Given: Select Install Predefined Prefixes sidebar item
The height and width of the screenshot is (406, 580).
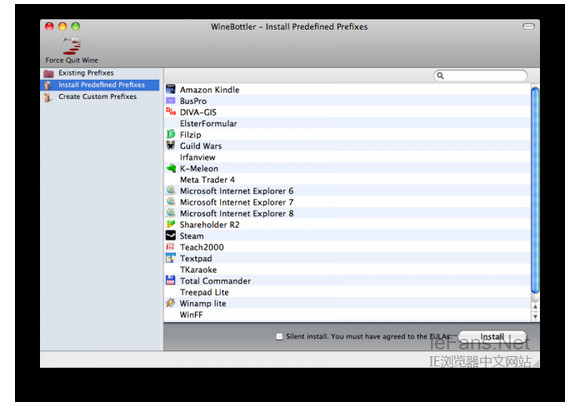Looking at the screenshot, I should click(100, 85).
